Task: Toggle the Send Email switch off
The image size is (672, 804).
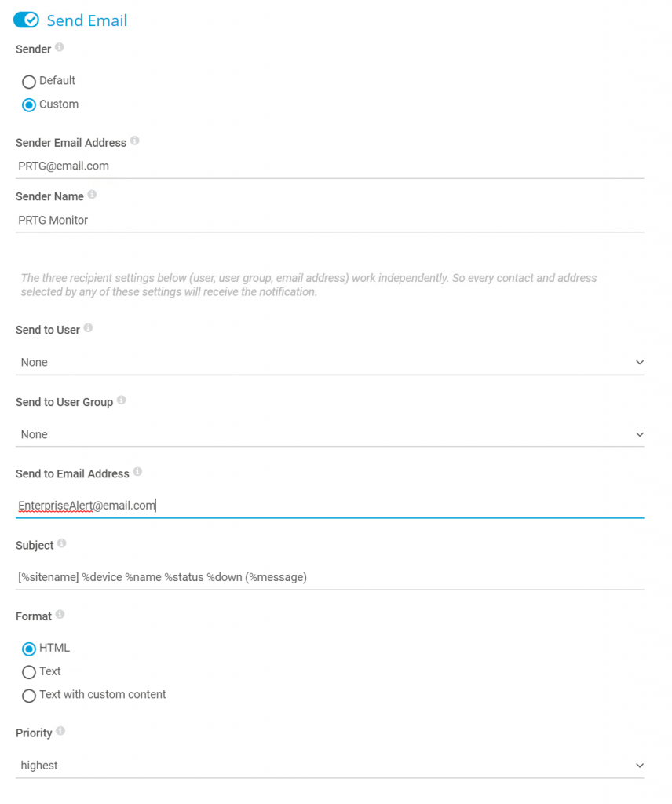Action: (x=27, y=20)
